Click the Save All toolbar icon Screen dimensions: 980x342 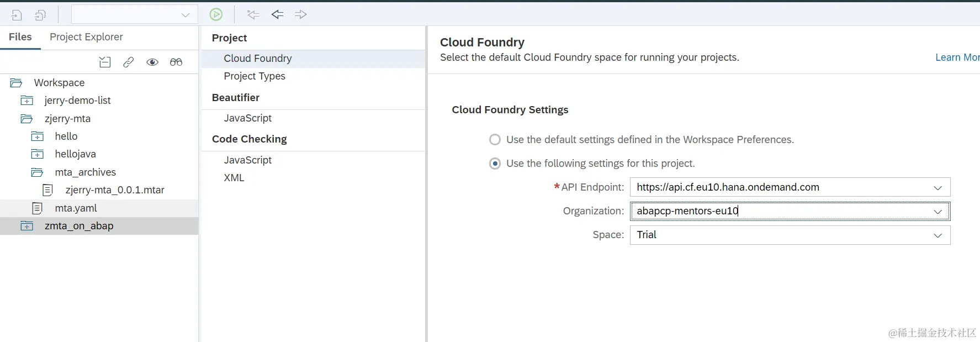pyautogui.click(x=40, y=15)
